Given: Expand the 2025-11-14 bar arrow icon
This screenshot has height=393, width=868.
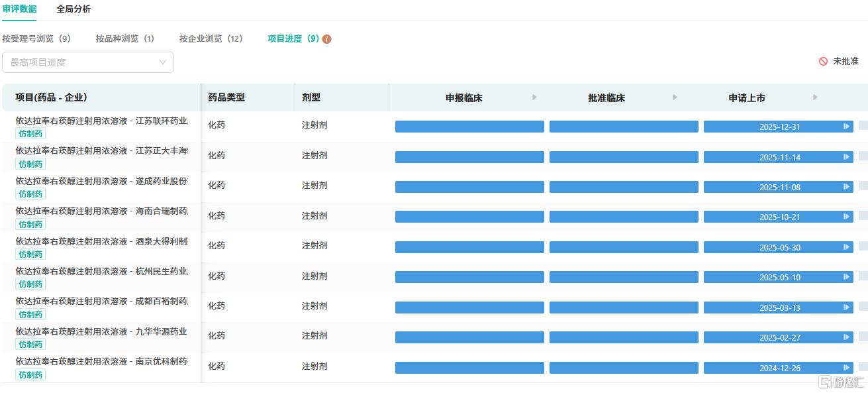Looking at the screenshot, I should click(x=846, y=157).
